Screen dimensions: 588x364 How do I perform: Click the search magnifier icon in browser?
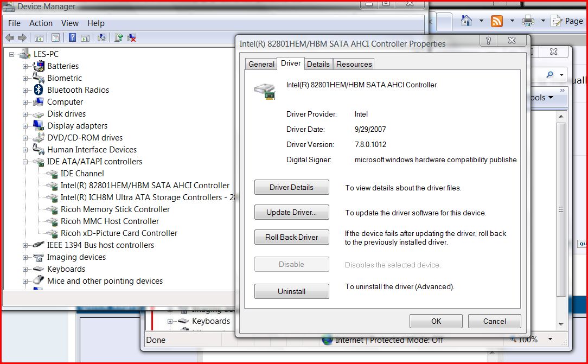pos(549,75)
